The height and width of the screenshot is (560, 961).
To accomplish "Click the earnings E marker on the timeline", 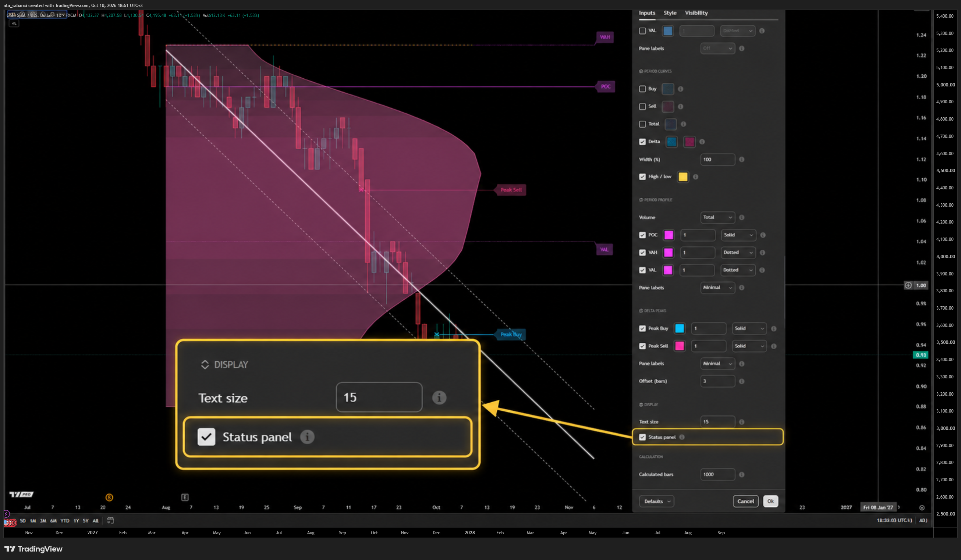I will pyautogui.click(x=185, y=497).
